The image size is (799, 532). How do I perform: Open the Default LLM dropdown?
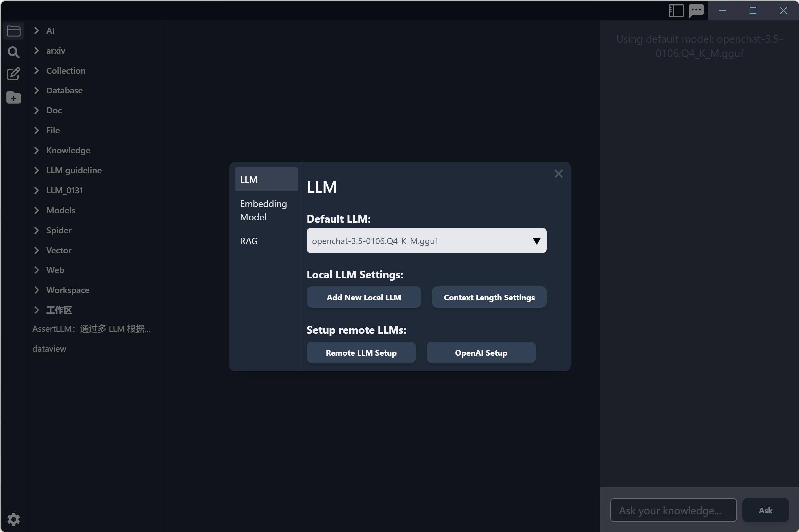pos(426,241)
